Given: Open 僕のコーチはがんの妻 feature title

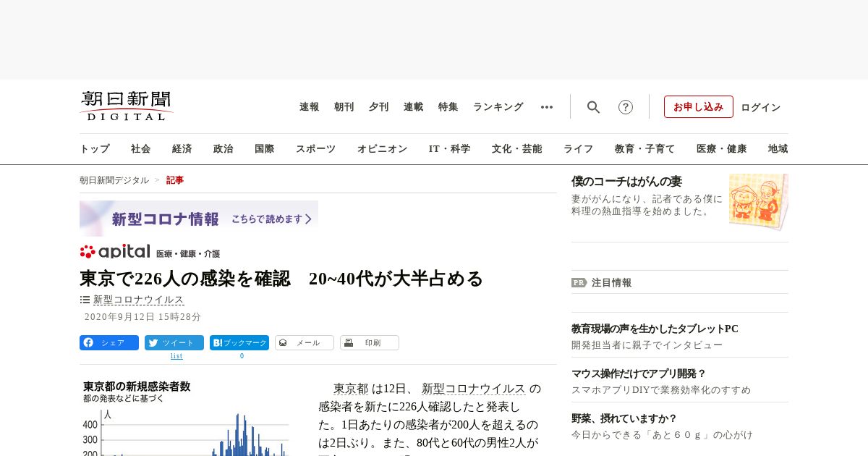Looking at the screenshot, I should pos(626,182).
